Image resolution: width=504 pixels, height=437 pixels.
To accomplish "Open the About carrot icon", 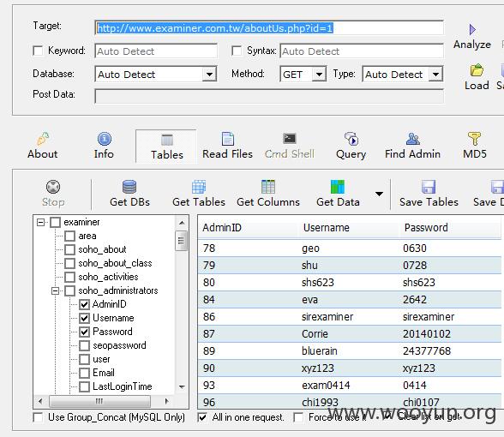I will coord(43,139).
